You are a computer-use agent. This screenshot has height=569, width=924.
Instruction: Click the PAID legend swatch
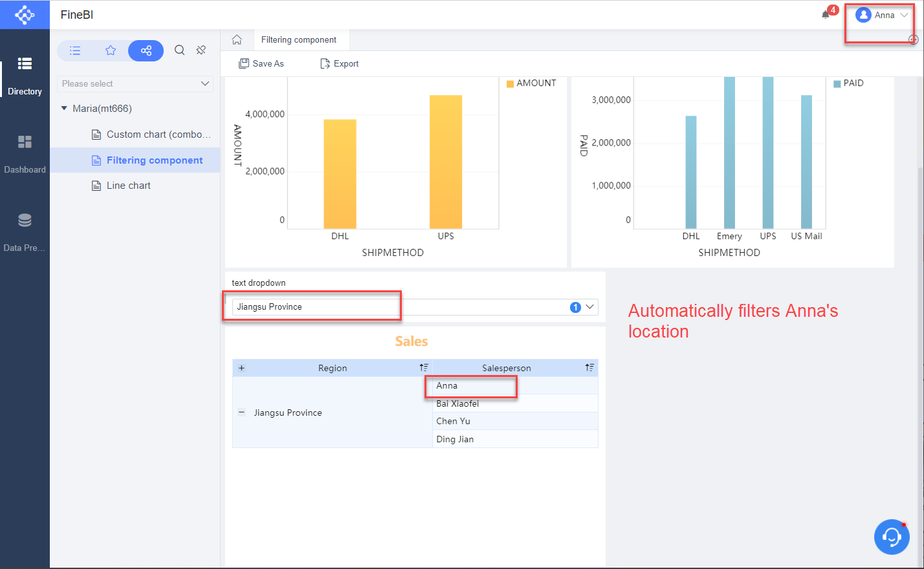pos(837,83)
